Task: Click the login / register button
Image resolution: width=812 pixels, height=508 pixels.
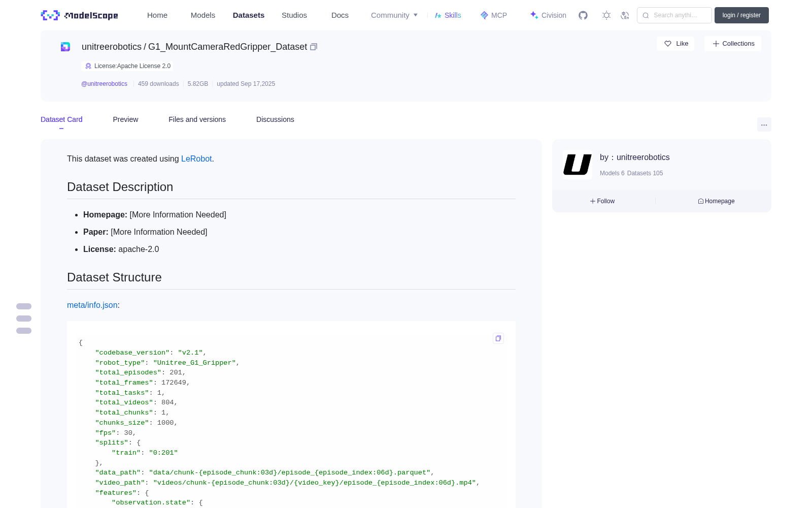Action: 741,15
